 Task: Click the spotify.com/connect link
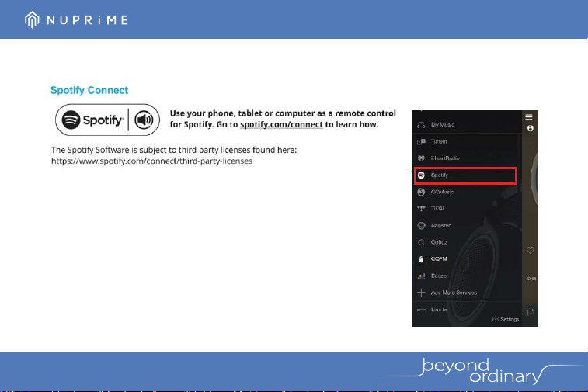[281, 124]
